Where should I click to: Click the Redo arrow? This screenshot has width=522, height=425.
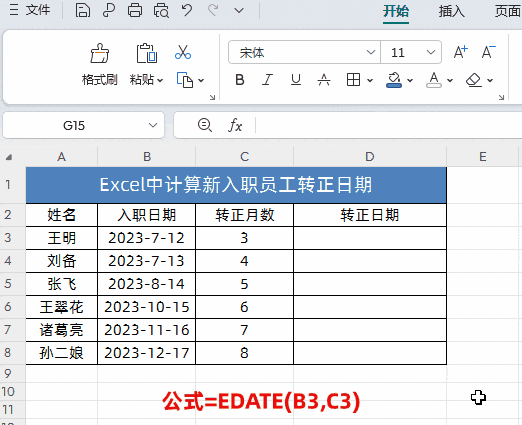pyautogui.click(x=213, y=10)
